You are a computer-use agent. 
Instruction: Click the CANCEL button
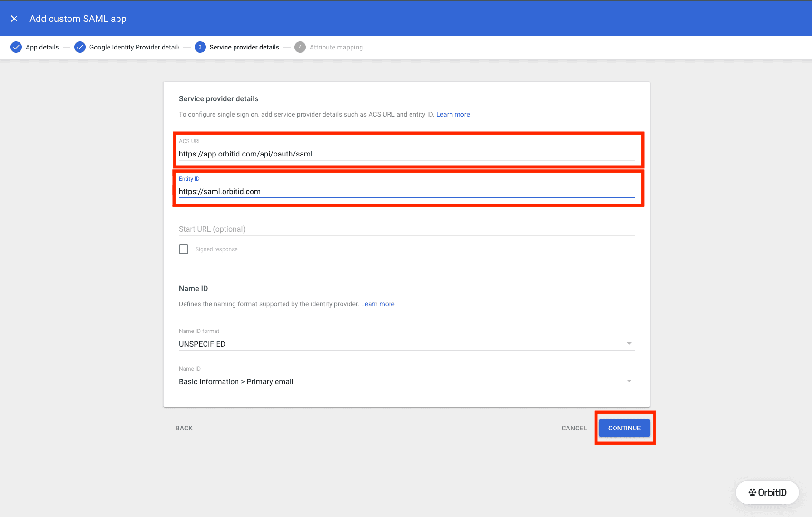(574, 428)
